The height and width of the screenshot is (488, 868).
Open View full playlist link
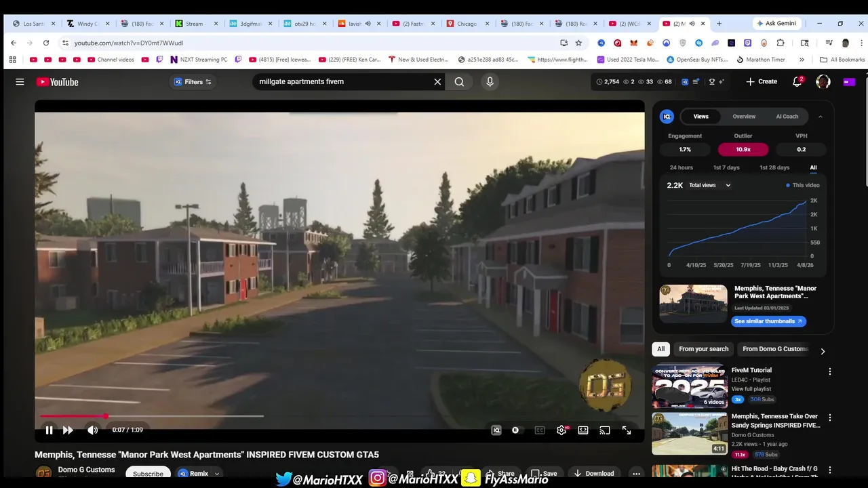(751, 389)
